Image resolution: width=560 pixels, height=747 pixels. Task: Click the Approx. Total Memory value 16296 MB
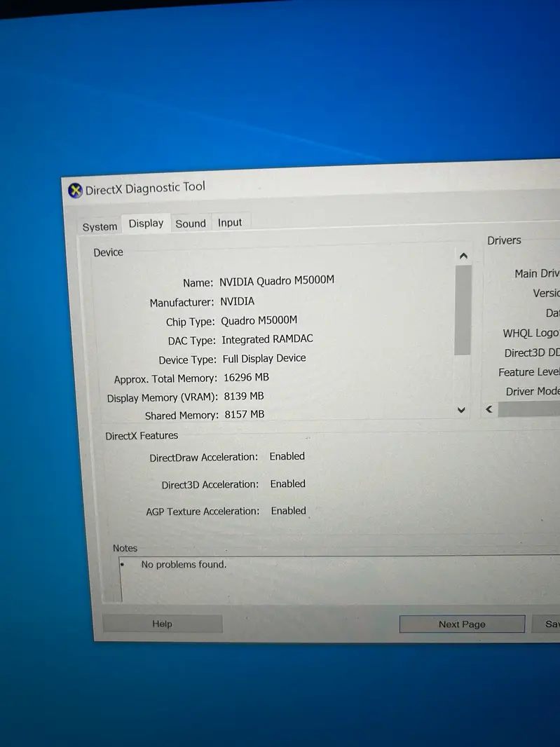pos(246,377)
